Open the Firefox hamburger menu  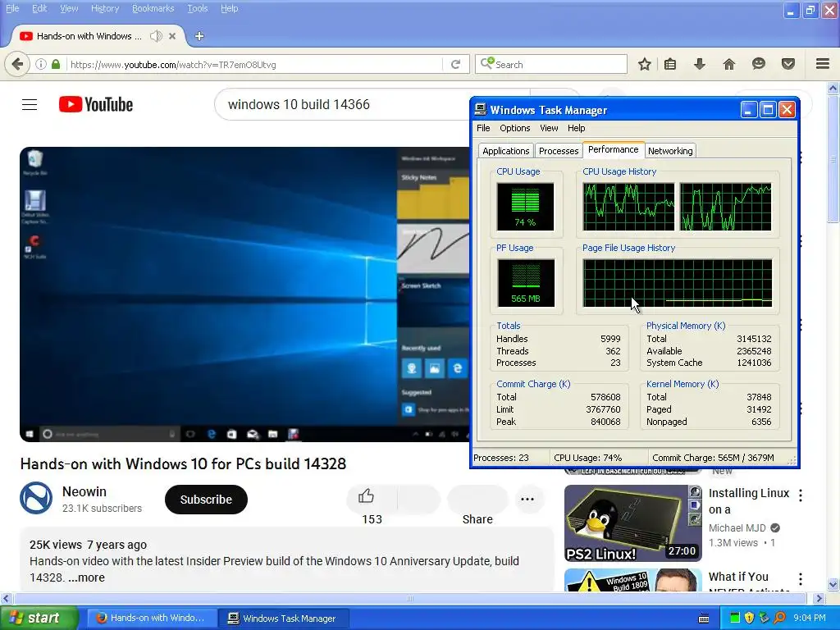tap(823, 64)
